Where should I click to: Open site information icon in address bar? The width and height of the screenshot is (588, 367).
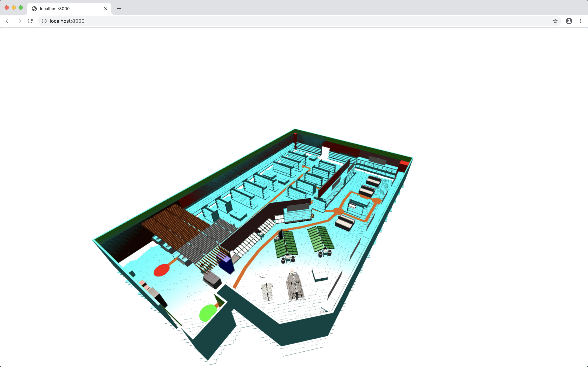[44, 21]
